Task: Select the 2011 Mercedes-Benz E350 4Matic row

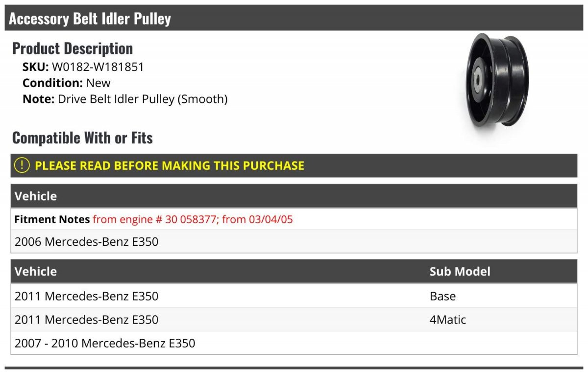Action: [87, 320]
